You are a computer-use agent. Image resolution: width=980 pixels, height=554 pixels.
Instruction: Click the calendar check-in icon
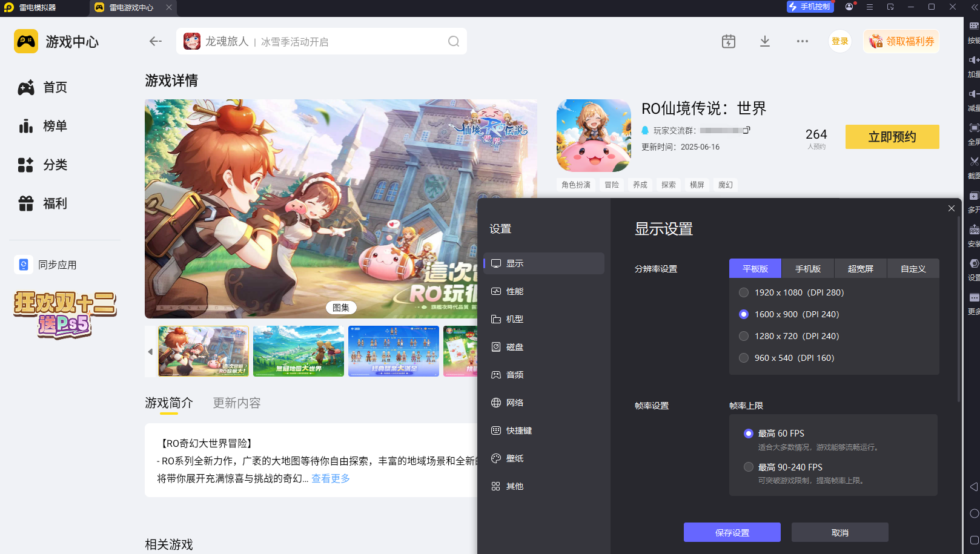(x=729, y=41)
